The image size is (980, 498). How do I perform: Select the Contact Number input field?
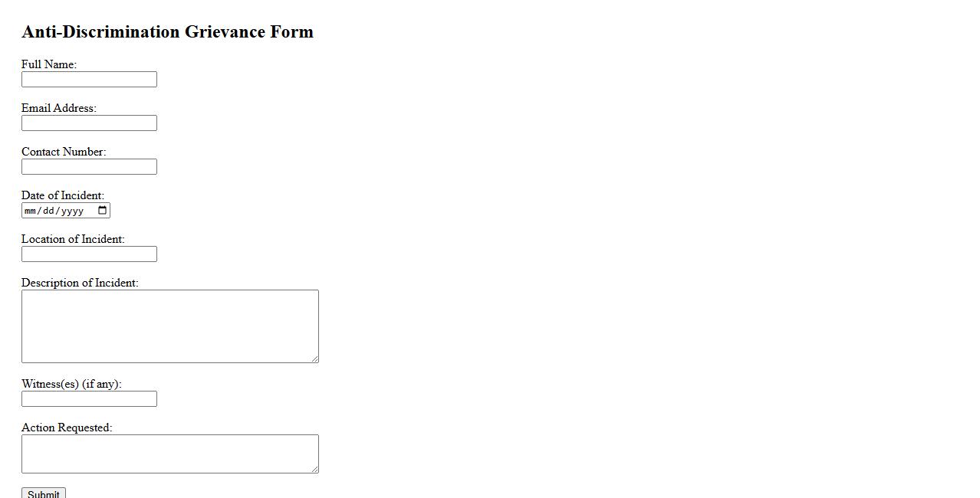[89, 167]
